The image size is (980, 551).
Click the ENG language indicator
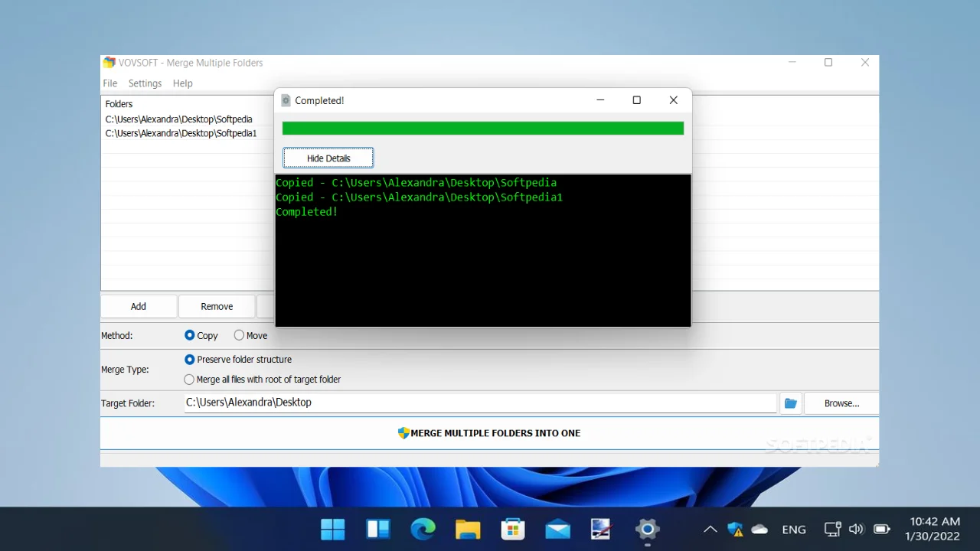click(794, 529)
